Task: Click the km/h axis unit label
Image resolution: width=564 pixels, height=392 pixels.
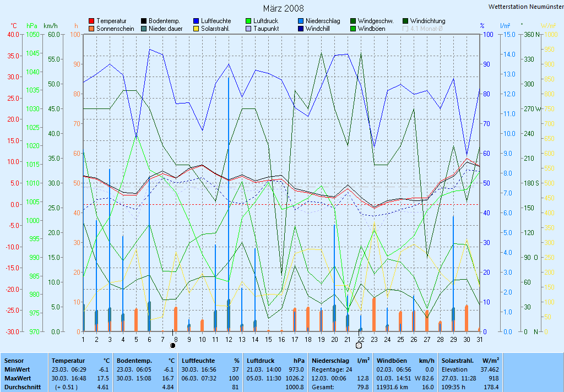Action: (50, 26)
